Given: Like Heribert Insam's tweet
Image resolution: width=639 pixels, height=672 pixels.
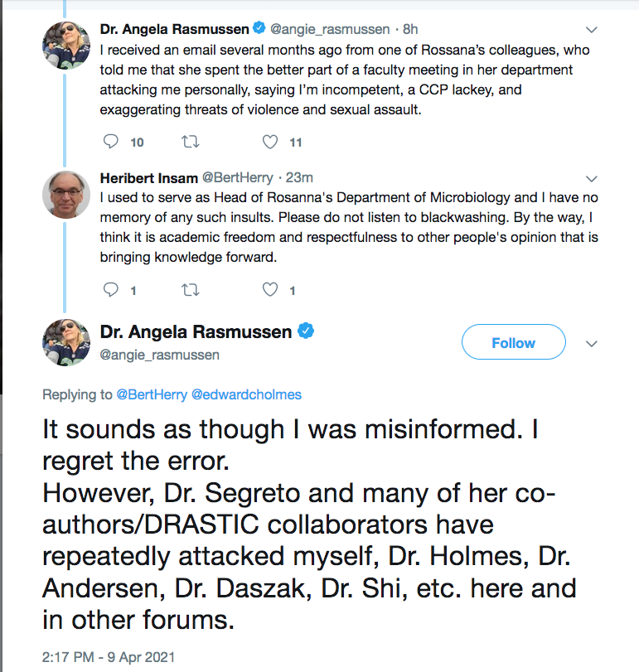Looking at the screenshot, I should pyautogui.click(x=270, y=290).
